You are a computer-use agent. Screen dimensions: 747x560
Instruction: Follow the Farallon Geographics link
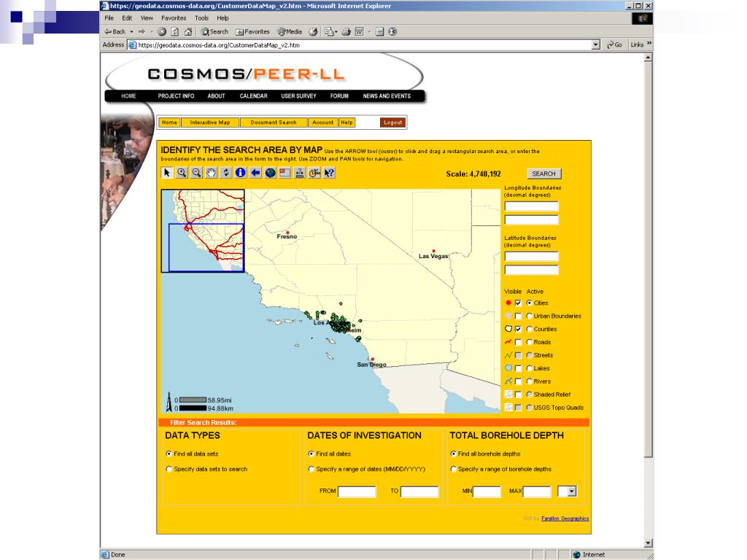pyautogui.click(x=565, y=518)
